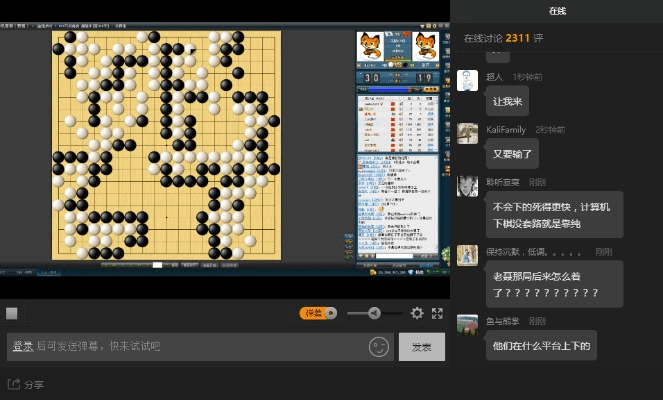Screen dimensions: 663x400
Task: Click the Go board in the video
Action: click(x=167, y=145)
